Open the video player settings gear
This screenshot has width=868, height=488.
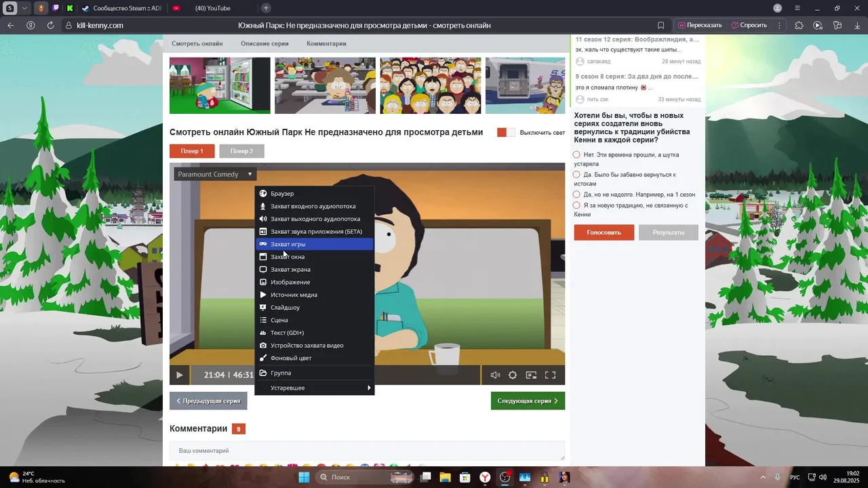click(x=513, y=375)
